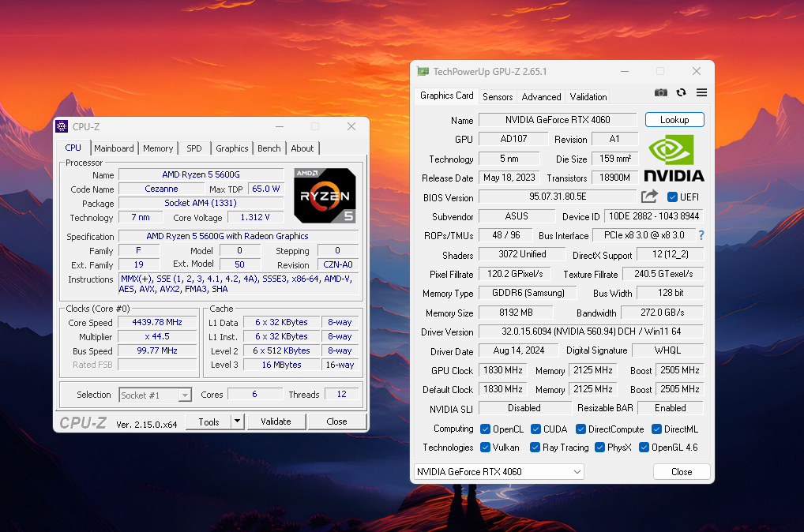Click the Max TDP value 65.0 W
The width and height of the screenshot is (804, 532).
pyautogui.click(x=266, y=189)
